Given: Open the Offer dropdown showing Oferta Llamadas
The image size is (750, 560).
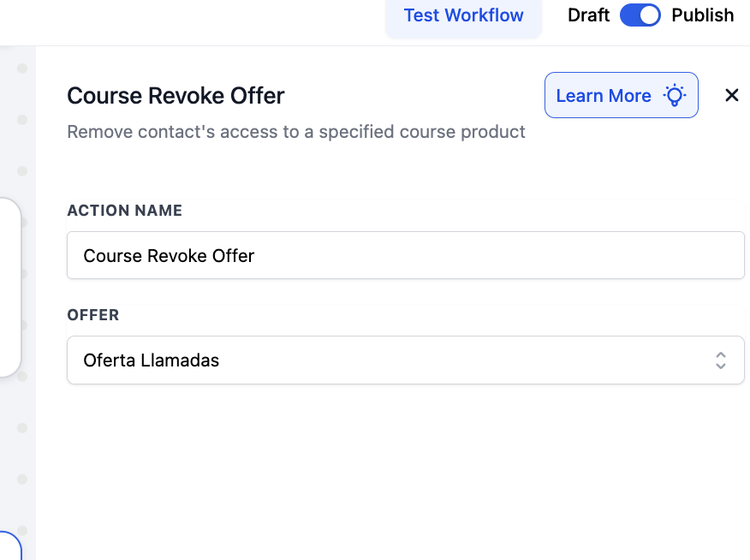Looking at the screenshot, I should click(x=406, y=360).
